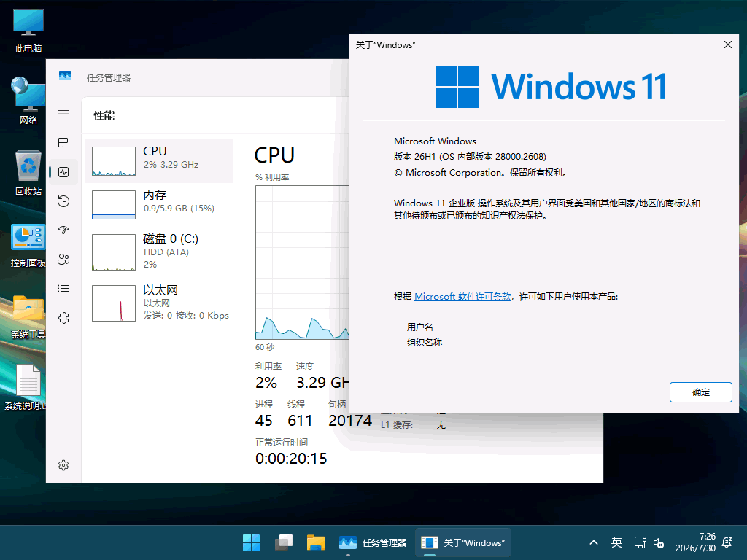Open the 回收站 recycle bin icon
Screen dimensions: 747x560
(x=28, y=174)
